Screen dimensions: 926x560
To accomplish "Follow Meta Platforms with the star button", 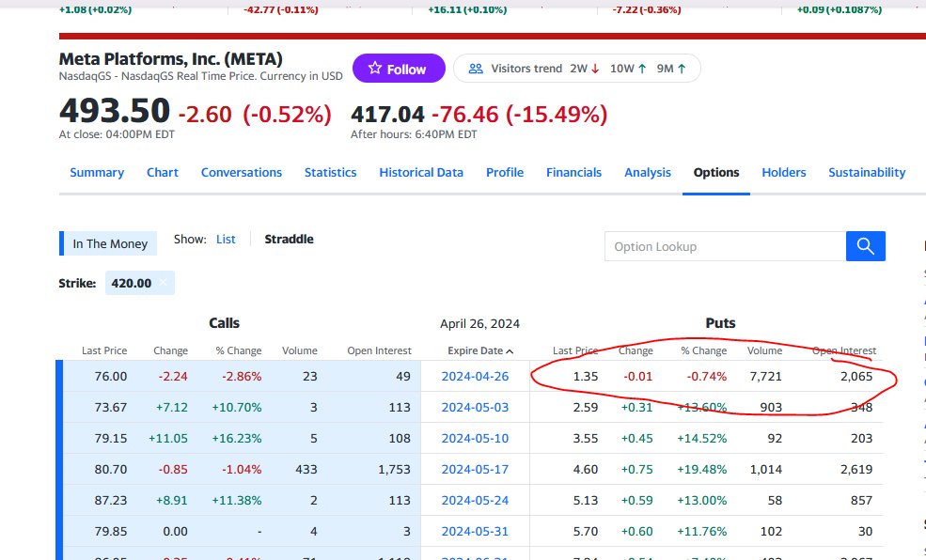I will click(399, 69).
